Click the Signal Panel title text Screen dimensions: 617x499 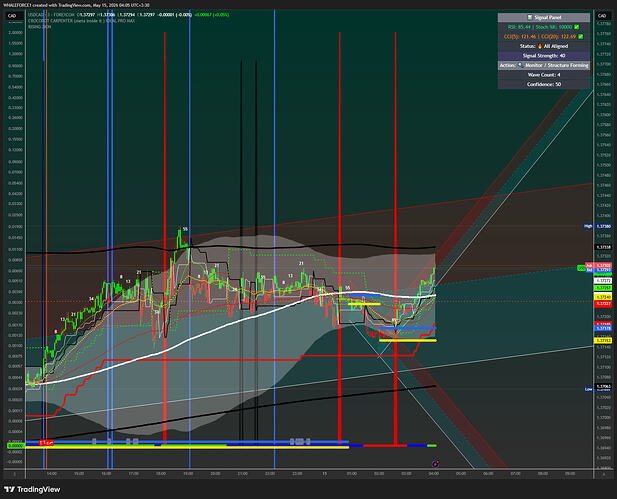click(x=547, y=17)
